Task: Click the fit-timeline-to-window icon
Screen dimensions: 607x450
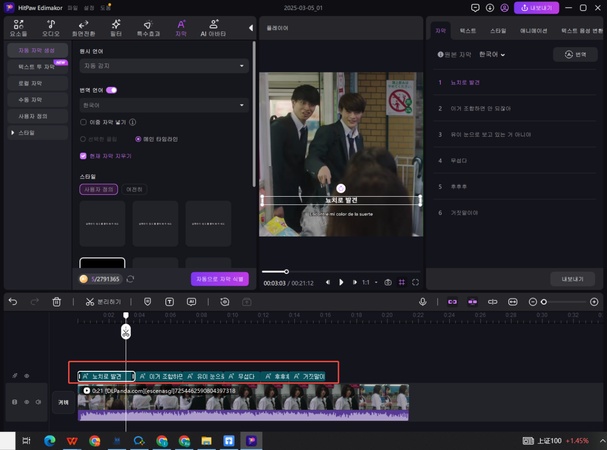Action: [x=513, y=302]
